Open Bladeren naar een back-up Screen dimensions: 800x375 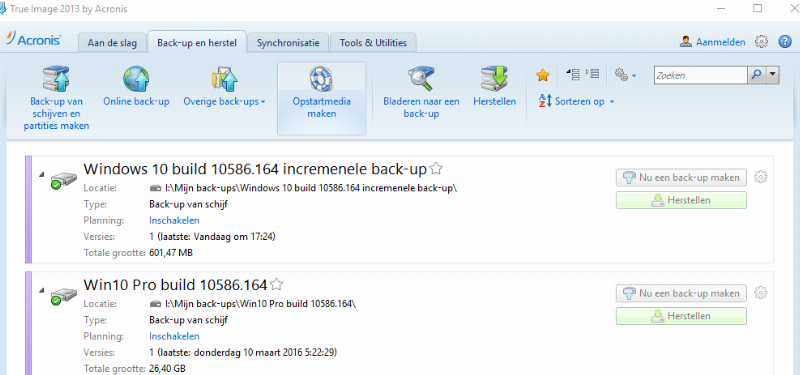421,93
